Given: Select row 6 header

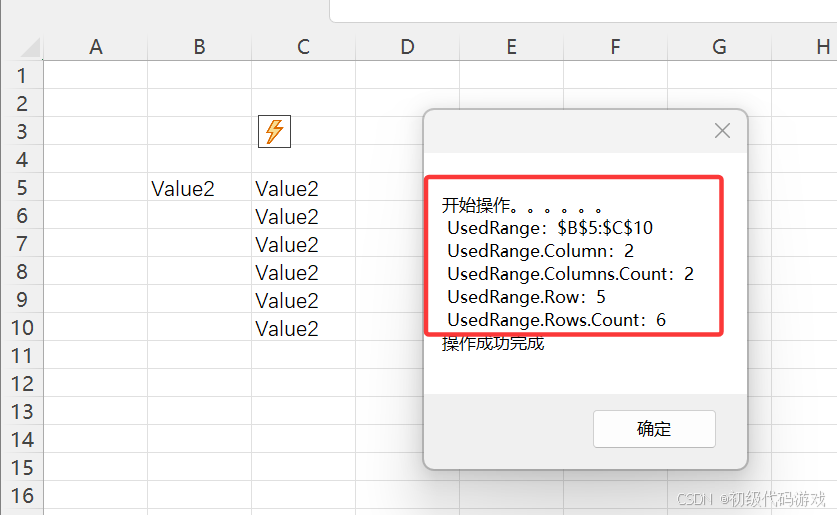Looking at the screenshot, I should [22, 215].
